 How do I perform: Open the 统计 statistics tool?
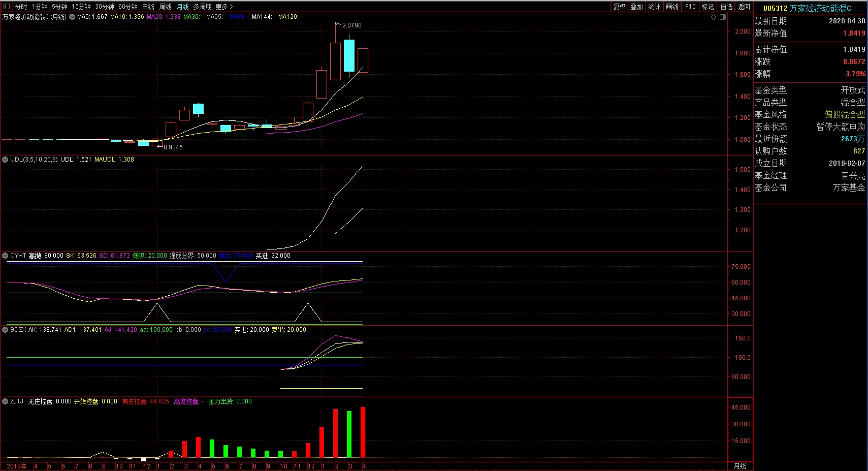[655, 7]
